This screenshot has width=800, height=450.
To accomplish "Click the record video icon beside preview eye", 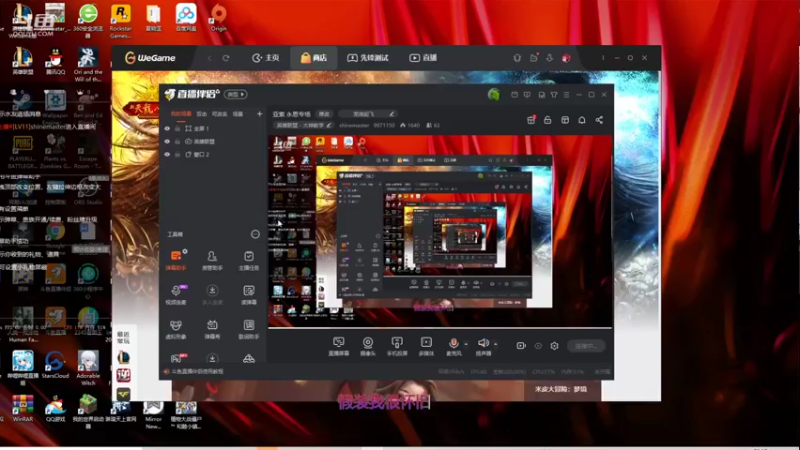I will pos(521,346).
